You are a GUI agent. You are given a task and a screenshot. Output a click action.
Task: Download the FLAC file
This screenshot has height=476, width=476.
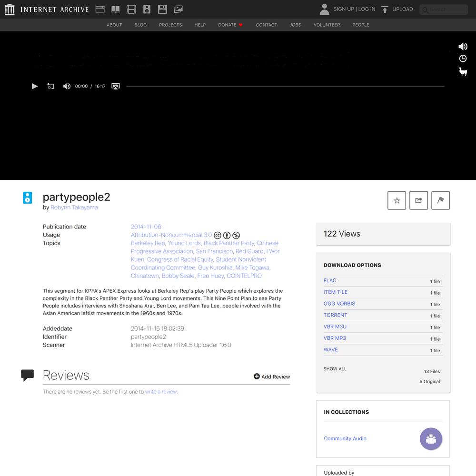[x=330, y=280]
